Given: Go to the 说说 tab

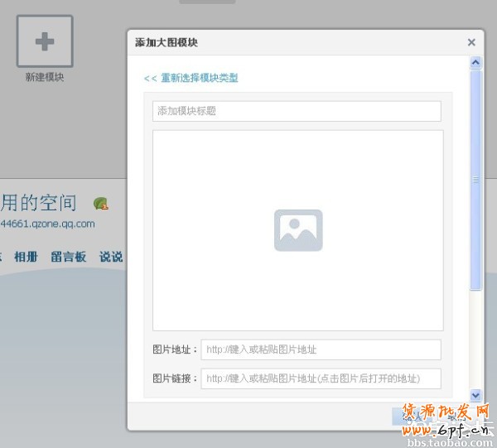Looking at the screenshot, I should (111, 257).
